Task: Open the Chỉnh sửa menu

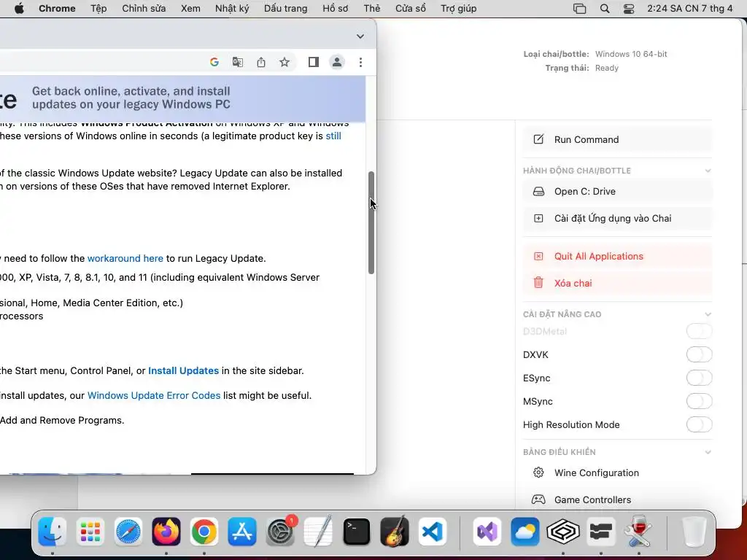Action: tap(144, 9)
